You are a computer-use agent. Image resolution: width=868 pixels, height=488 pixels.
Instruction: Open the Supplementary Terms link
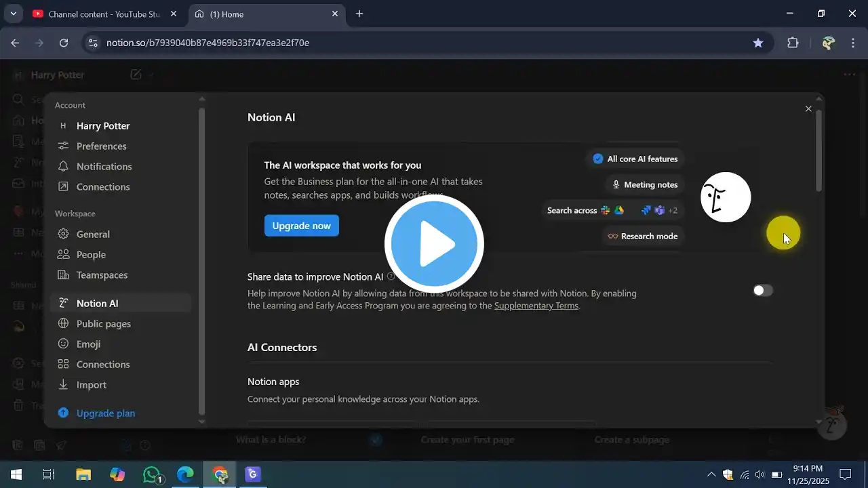coord(536,306)
